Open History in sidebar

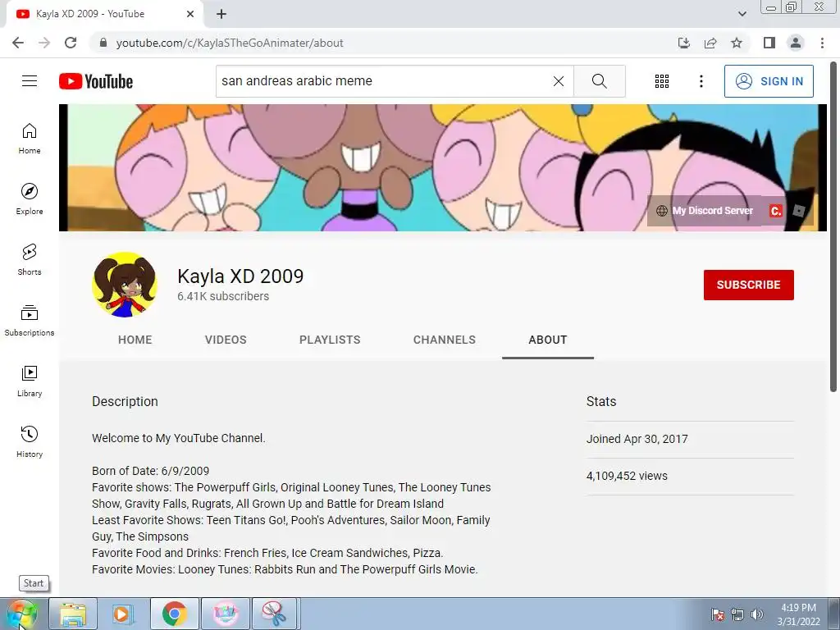[30, 441]
